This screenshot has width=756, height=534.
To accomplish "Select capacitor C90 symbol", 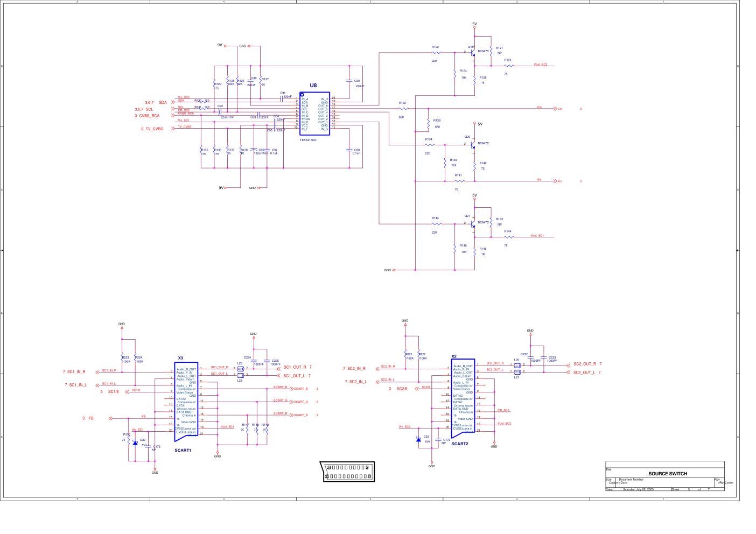I will [349, 81].
